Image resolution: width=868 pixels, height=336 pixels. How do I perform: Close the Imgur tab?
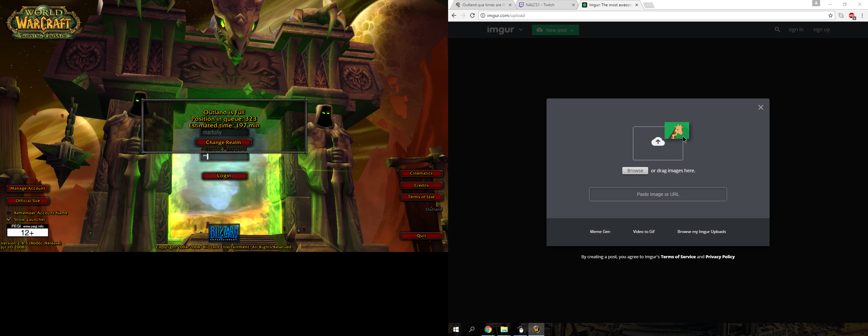click(x=636, y=5)
